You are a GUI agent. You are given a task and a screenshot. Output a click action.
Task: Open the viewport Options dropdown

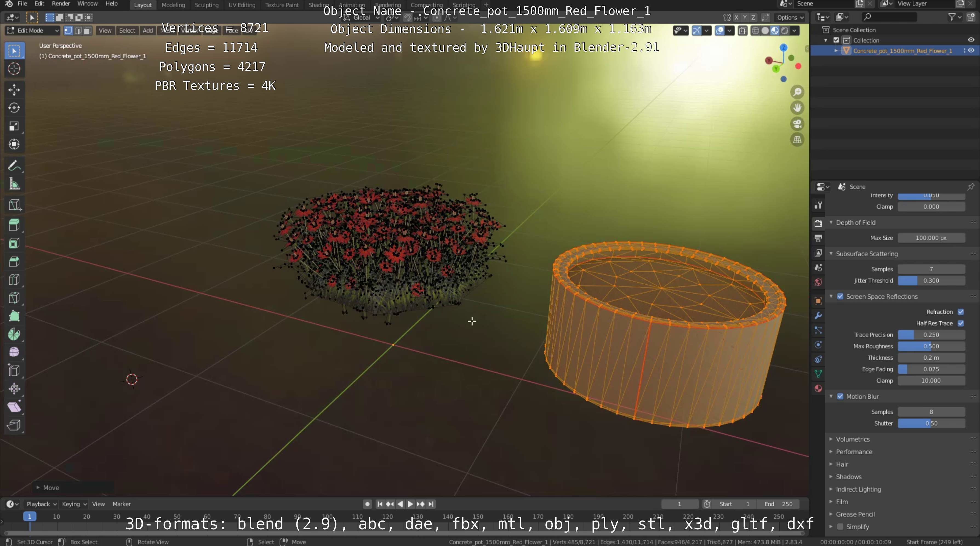coord(790,18)
